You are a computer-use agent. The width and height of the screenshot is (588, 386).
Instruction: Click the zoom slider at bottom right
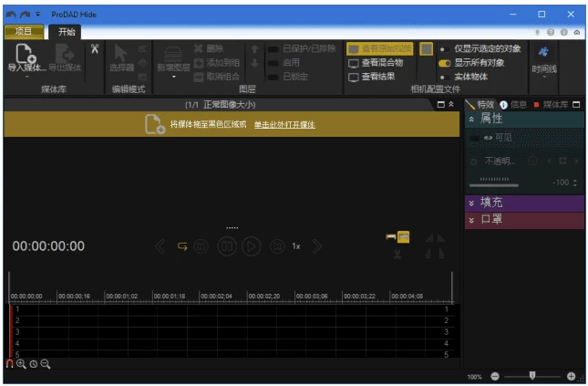tap(531, 376)
